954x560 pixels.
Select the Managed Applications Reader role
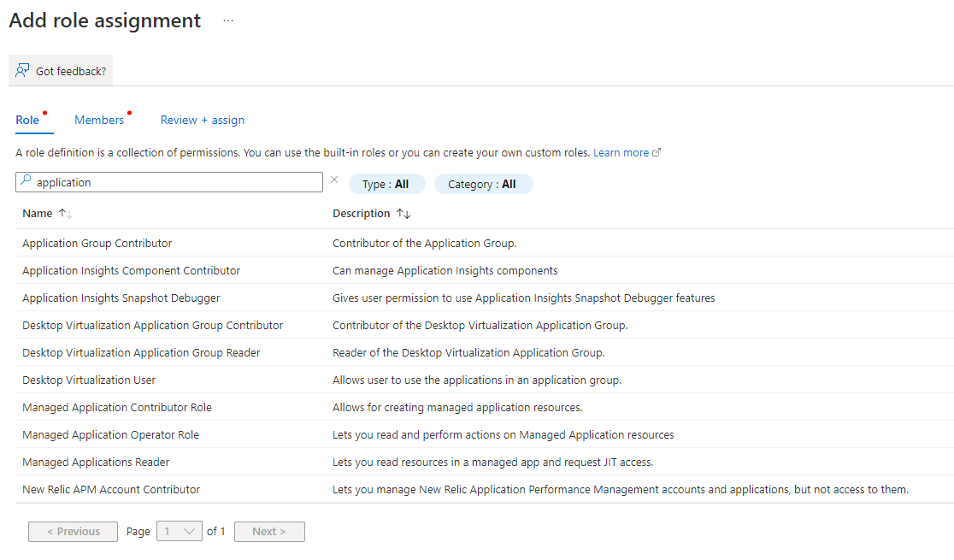pos(95,462)
